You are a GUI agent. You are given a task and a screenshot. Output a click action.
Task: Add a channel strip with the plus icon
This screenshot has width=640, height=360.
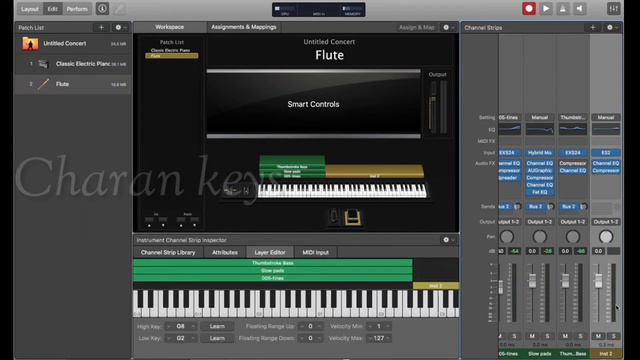coord(593,27)
